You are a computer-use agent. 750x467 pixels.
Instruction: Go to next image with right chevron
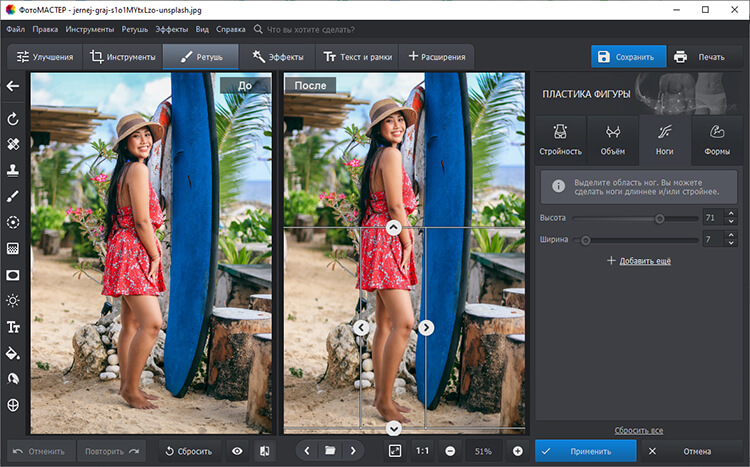coord(353,451)
